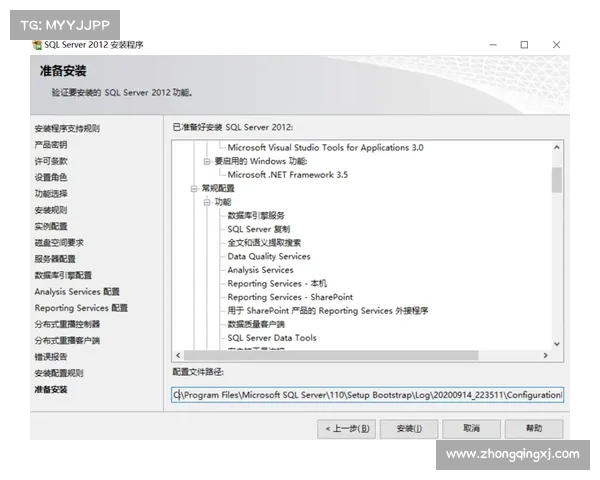Select the 要启用的 Windows 功能 label

(x=261, y=161)
